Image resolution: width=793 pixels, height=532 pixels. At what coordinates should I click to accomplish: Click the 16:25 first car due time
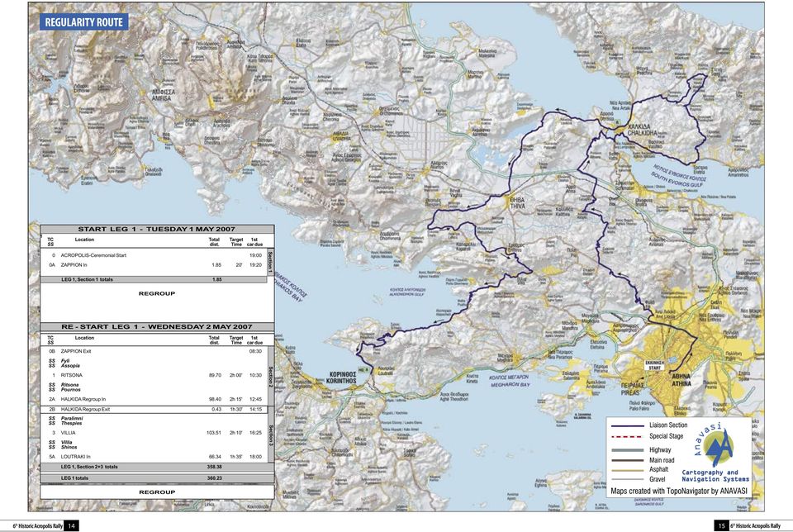[255, 433]
